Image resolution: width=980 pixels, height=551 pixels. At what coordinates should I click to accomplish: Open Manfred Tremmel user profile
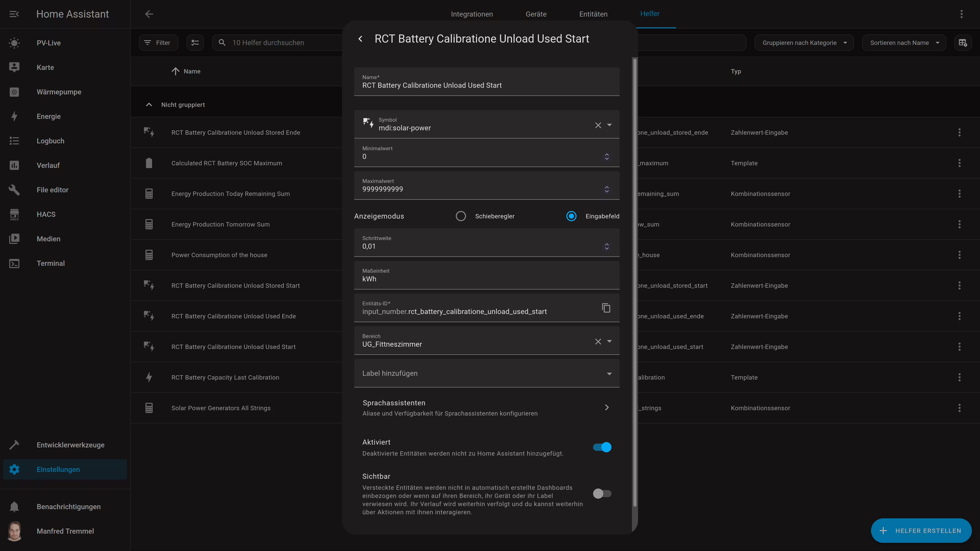click(65, 531)
